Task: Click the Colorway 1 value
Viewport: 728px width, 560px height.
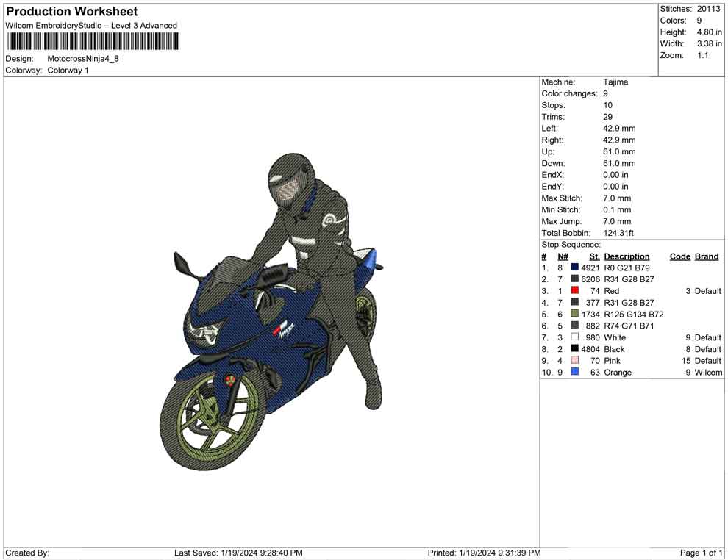Action: (x=68, y=70)
